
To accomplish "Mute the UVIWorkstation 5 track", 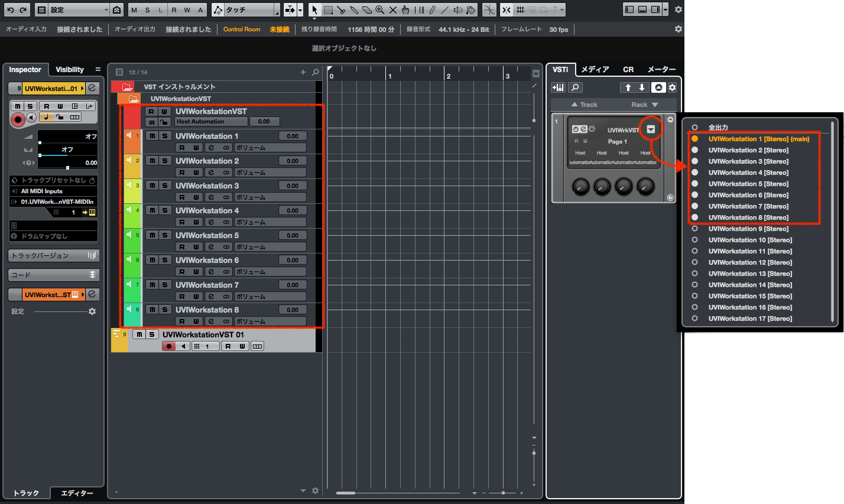I will (x=152, y=235).
